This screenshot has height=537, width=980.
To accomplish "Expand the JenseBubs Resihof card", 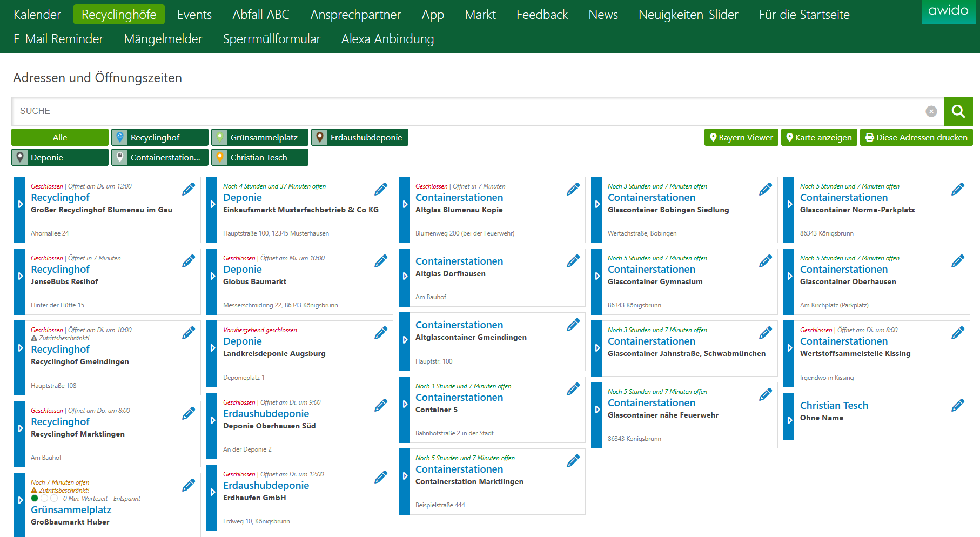I will click(x=20, y=276).
